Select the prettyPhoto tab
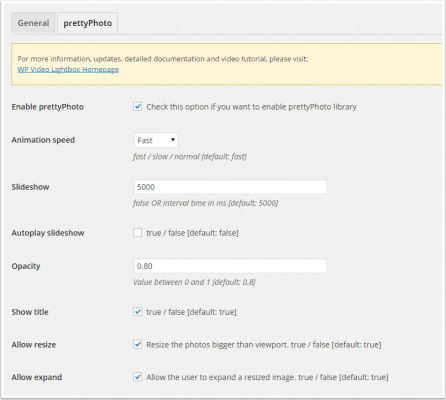Image resolution: width=446 pixels, height=400 pixels. [87, 23]
